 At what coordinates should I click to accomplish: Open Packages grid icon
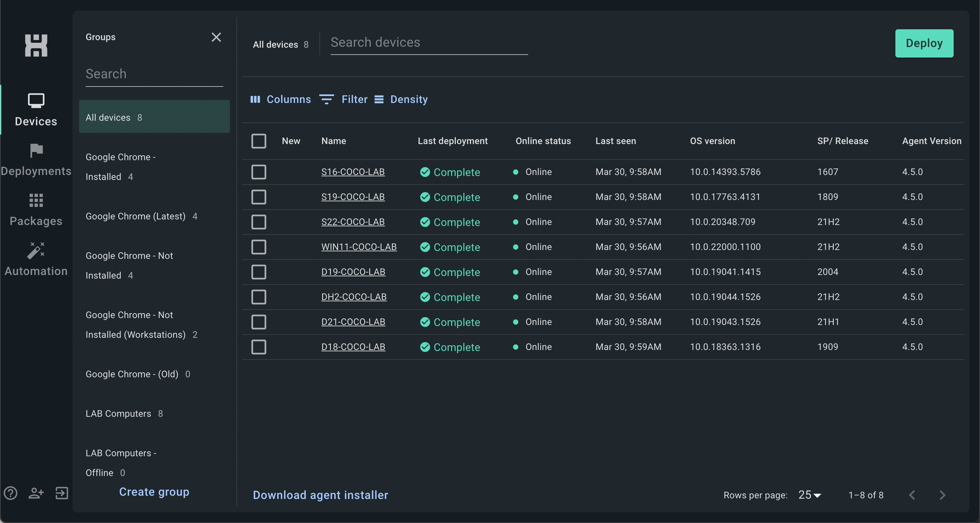tap(36, 200)
